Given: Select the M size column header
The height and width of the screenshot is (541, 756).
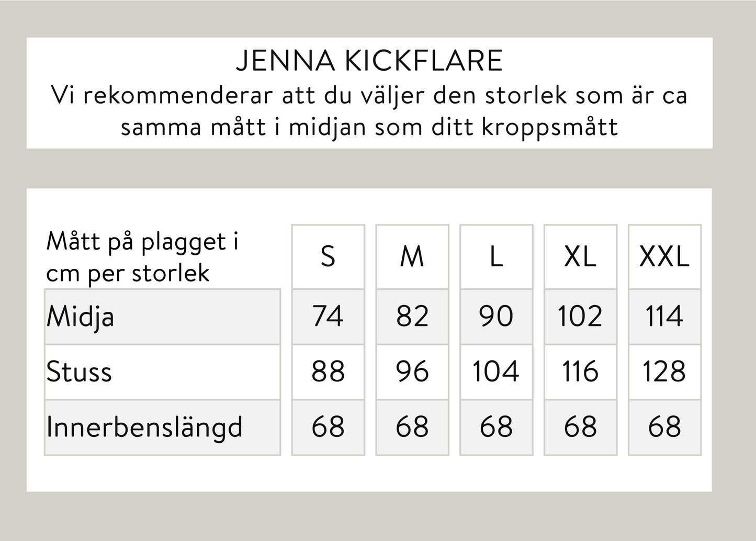Looking at the screenshot, I should pyautogui.click(x=412, y=257).
